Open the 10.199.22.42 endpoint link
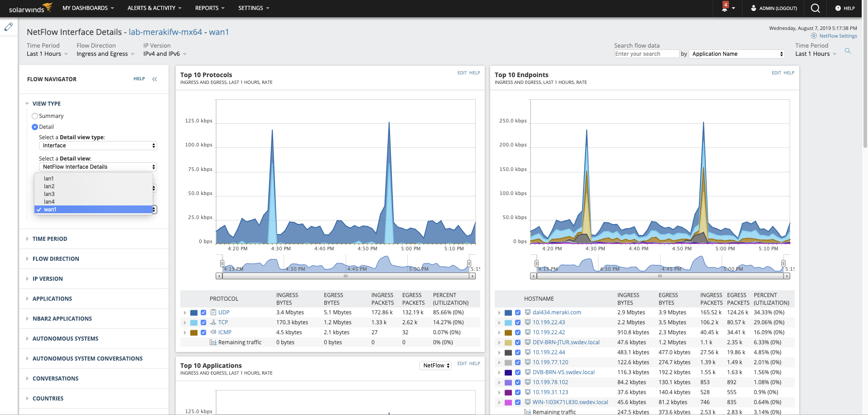Image resolution: width=868 pixels, height=415 pixels. (x=549, y=332)
